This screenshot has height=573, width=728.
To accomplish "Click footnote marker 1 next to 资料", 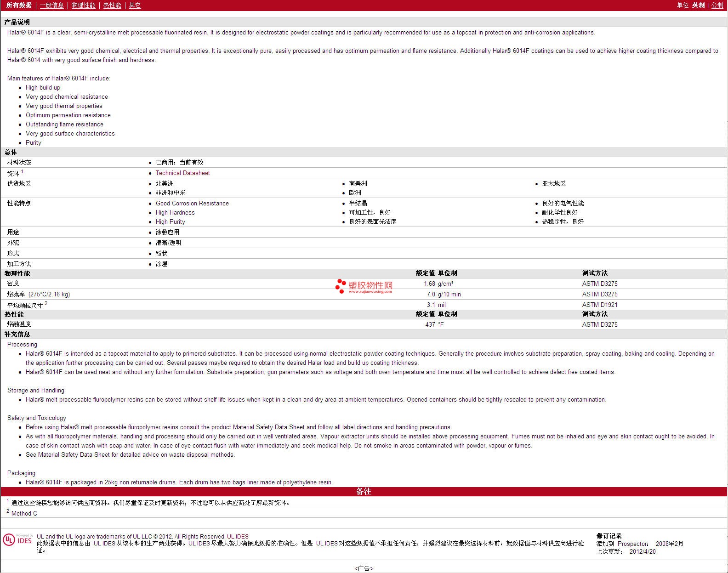I will 22,171.
